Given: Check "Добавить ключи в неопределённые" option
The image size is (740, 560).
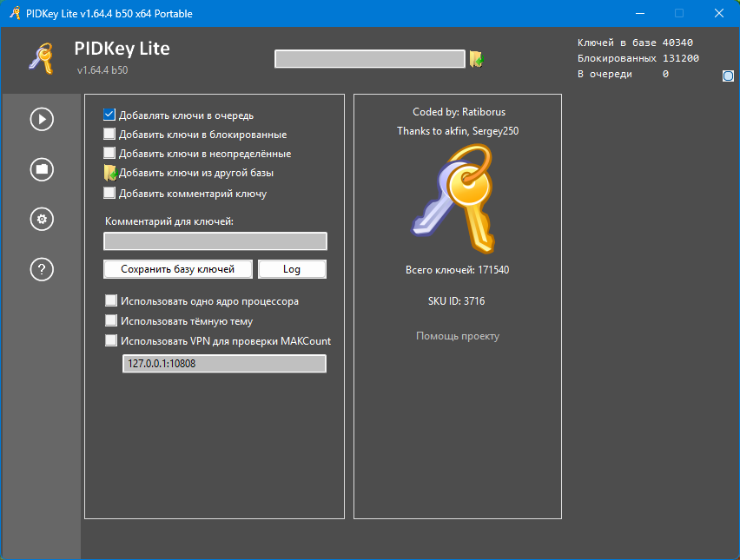Looking at the screenshot, I should [x=109, y=154].
